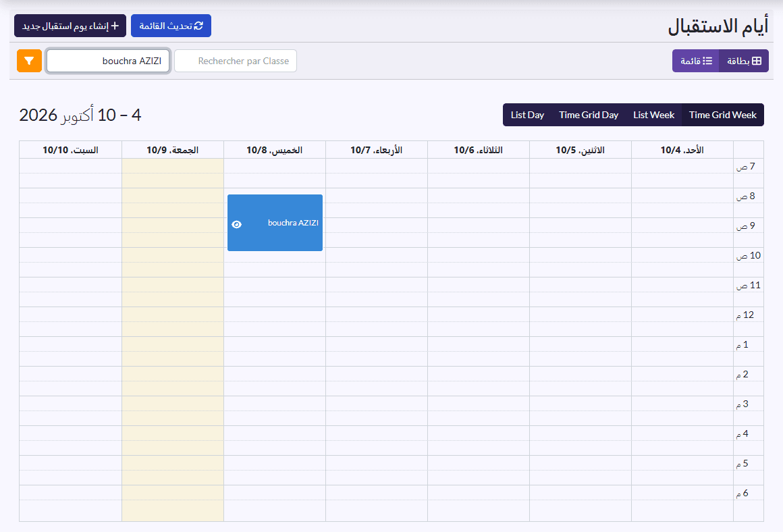This screenshot has height=532, width=783.
Task: Refresh the list with تحديث القائمة button
Action: (x=171, y=26)
